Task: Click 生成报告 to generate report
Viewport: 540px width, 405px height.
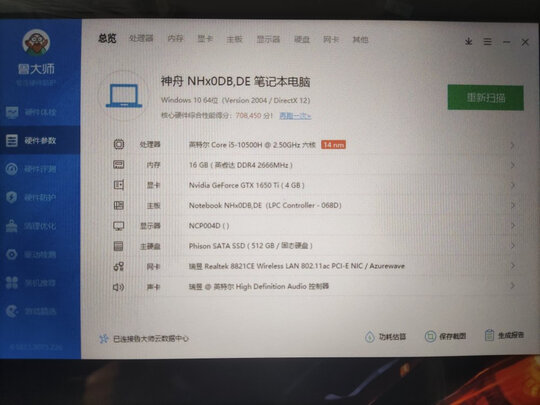Action: click(x=504, y=335)
